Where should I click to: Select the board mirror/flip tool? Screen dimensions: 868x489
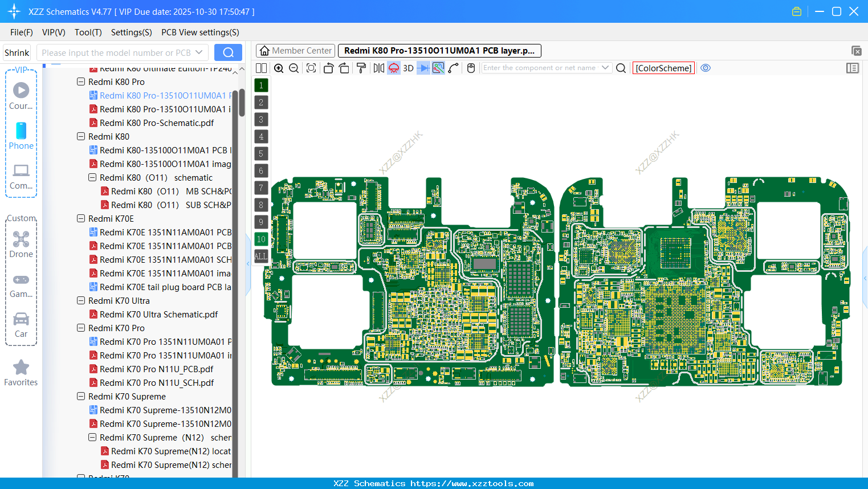378,68
